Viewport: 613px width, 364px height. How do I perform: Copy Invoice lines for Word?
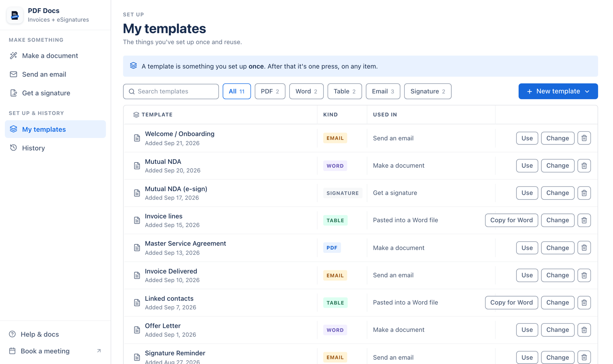click(x=511, y=220)
